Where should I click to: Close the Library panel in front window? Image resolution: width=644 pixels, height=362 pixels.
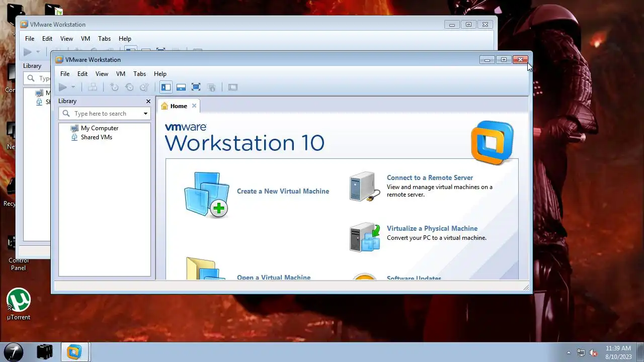(x=148, y=101)
